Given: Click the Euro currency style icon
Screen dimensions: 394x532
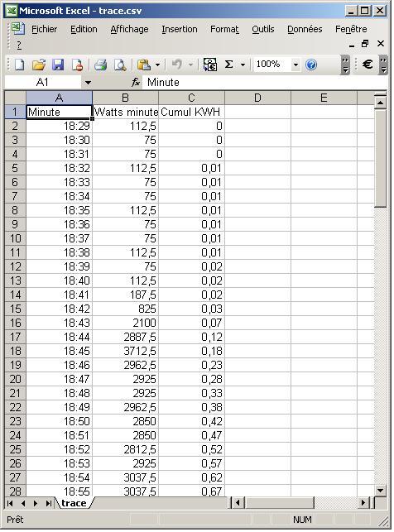Looking at the screenshot, I should click(368, 65).
